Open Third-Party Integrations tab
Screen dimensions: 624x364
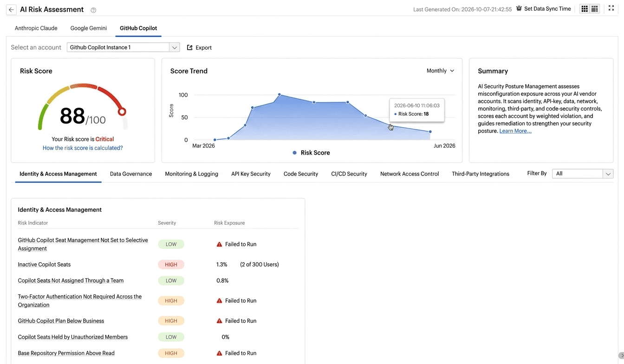coord(481,174)
